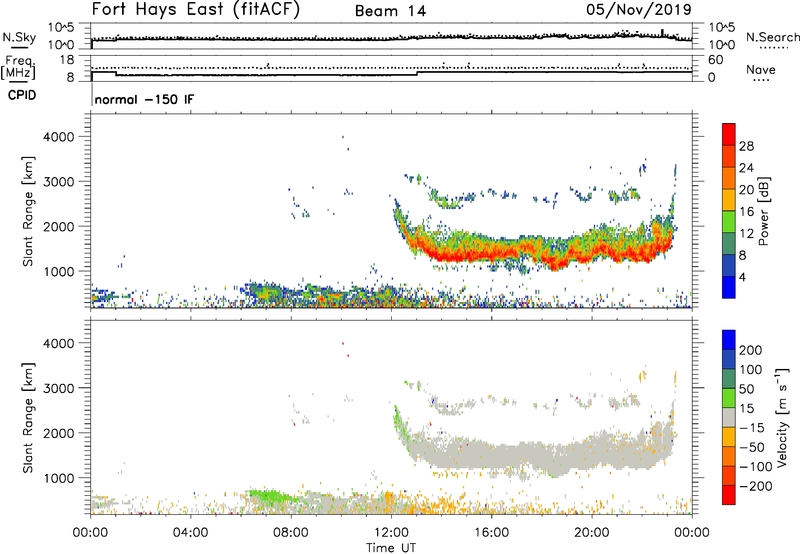This screenshot has width=800, height=554.
Task: Click the 'normal -150 IF' text
Action: [144, 99]
